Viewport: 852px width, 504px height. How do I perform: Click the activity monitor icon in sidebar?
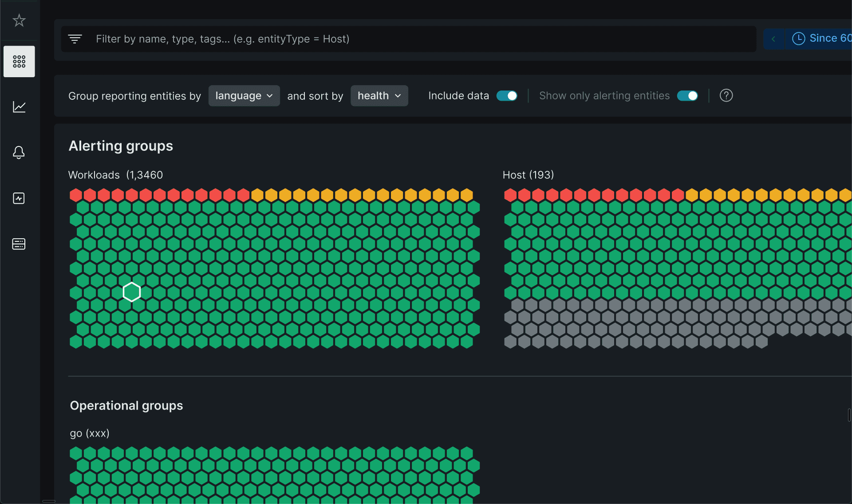19,198
